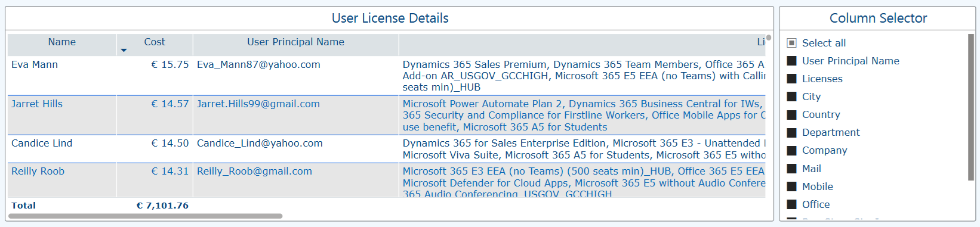This screenshot has width=980, height=227.
Task: Toggle the Select all checkbox
Action: coord(791,43)
